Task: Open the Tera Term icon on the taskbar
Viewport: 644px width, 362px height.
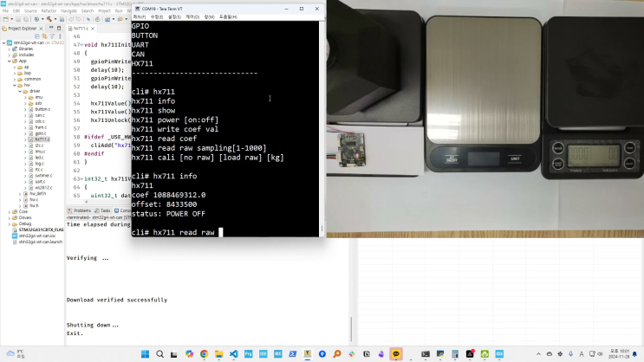Action: (307, 354)
